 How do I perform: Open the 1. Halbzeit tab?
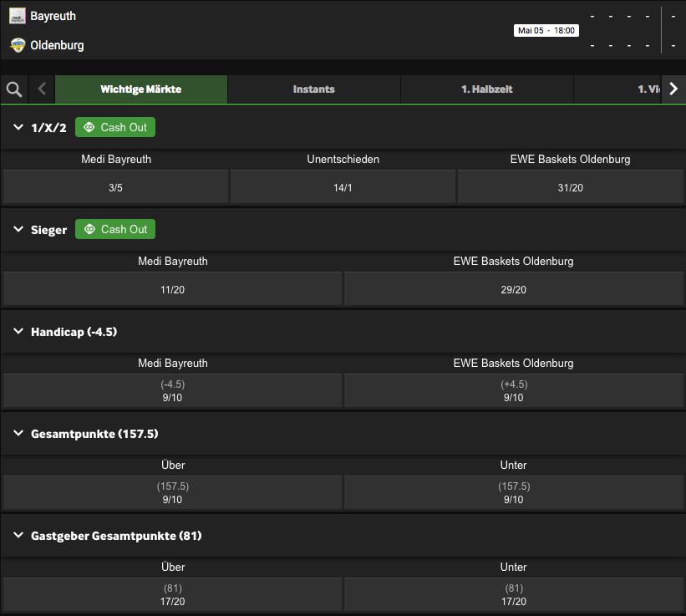coord(487,89)
